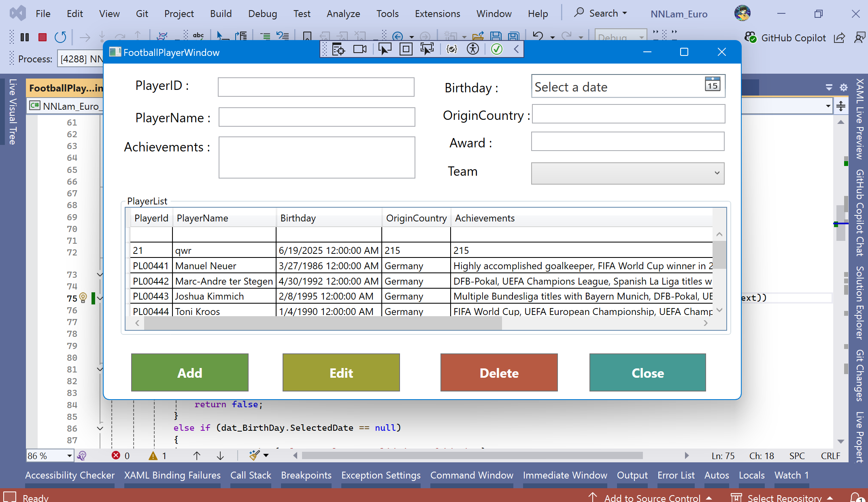Restart the debug session
The image size is (868, 502).
60,37
